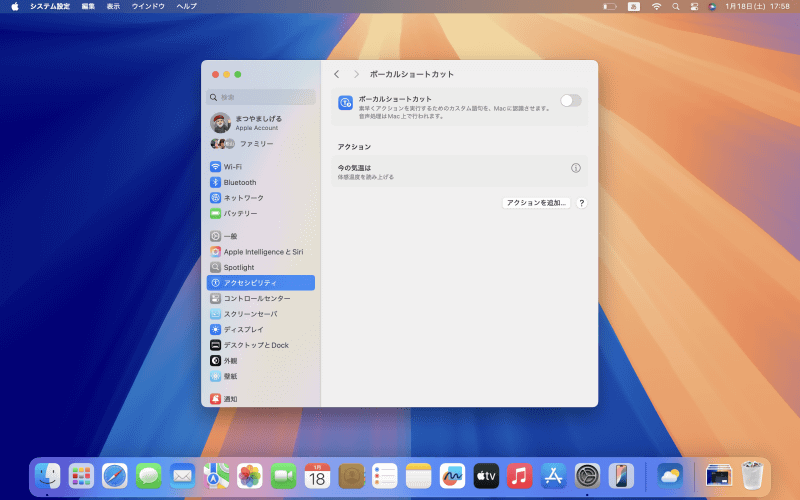Open the date and time in menu bar

click(757, 6)
